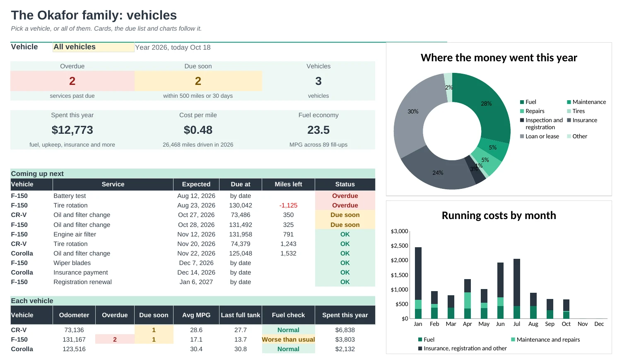Click the Running costs by month chart title
622x364 pixels.
pos(499,215)
